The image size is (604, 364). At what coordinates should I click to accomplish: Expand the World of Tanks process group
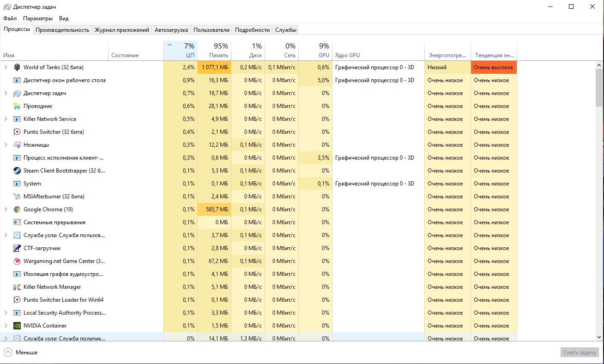(x=6, y=67)
